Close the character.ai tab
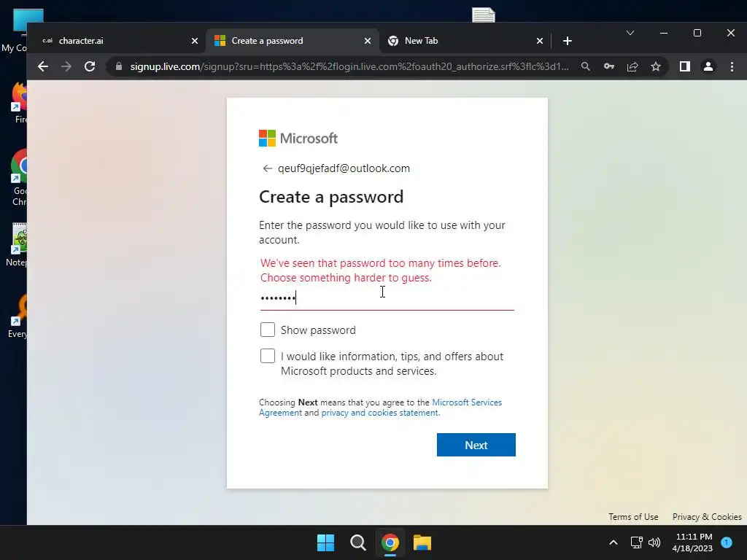This screenshot has width=747, height=560. click(x=194, y=41)
